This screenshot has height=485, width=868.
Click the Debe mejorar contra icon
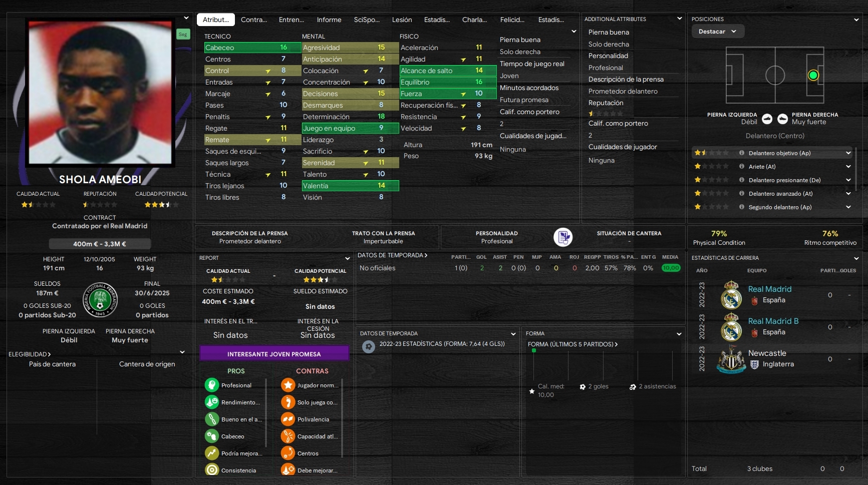click(x=288, y=470)
